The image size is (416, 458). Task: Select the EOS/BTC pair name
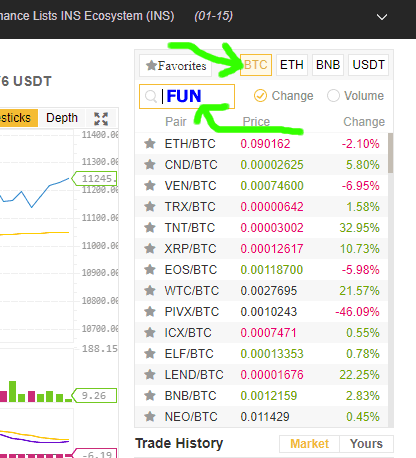pyautogui.click(x=191, y=270)
